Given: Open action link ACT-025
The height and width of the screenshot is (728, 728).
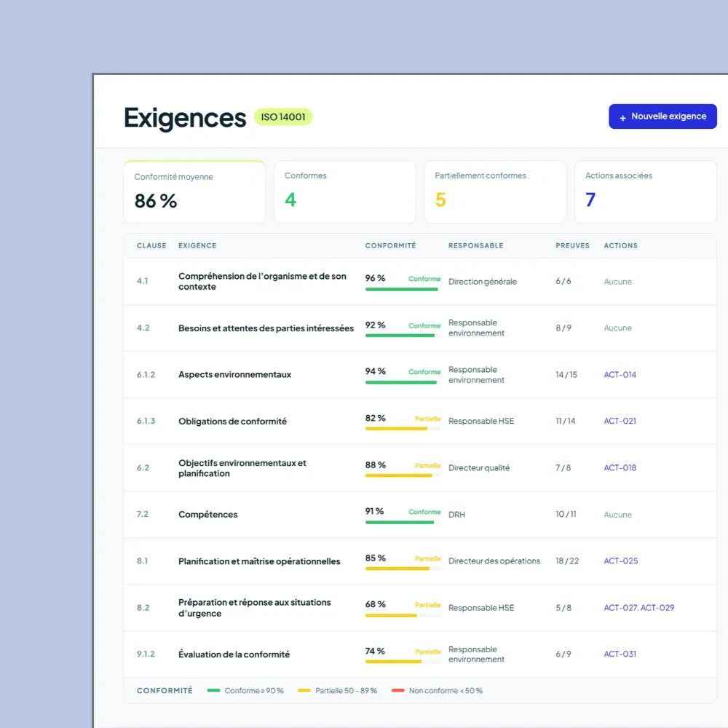Looking at the screenshot, I should click(x=621, y=561).
